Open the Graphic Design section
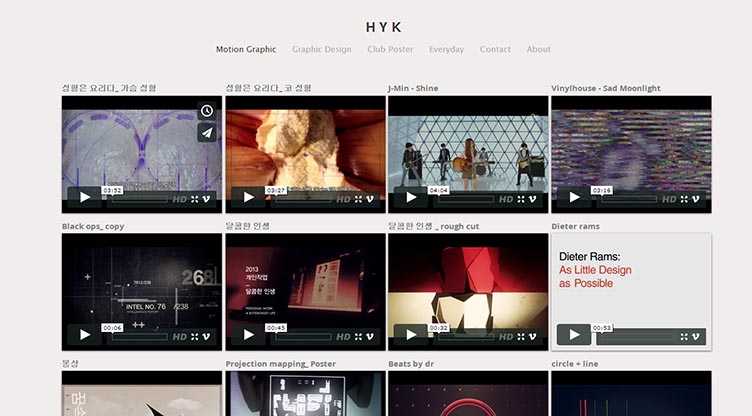Screen dimensions: 752x416 [322, 49]
